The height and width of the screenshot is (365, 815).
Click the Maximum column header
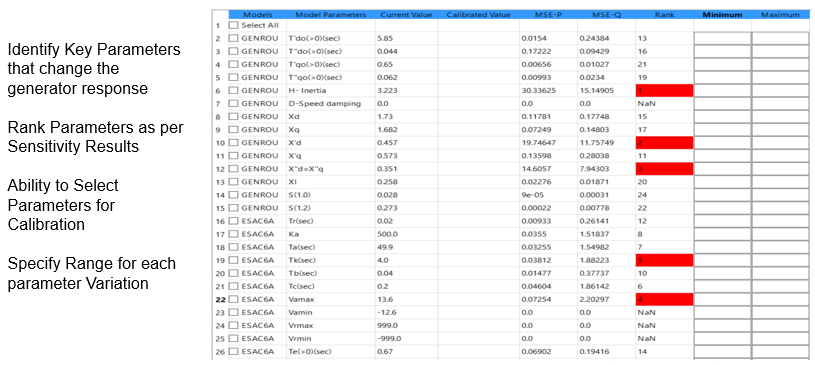coord(781,15)
